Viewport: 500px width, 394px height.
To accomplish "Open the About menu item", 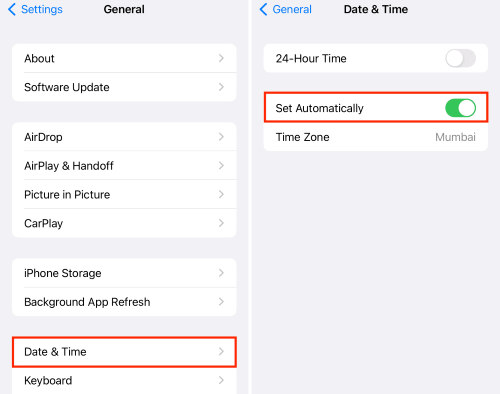I will [124, 58].
